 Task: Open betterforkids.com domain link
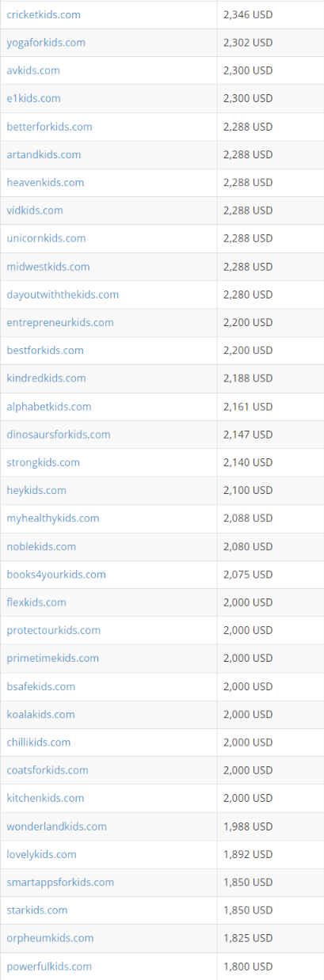point(49,127)
